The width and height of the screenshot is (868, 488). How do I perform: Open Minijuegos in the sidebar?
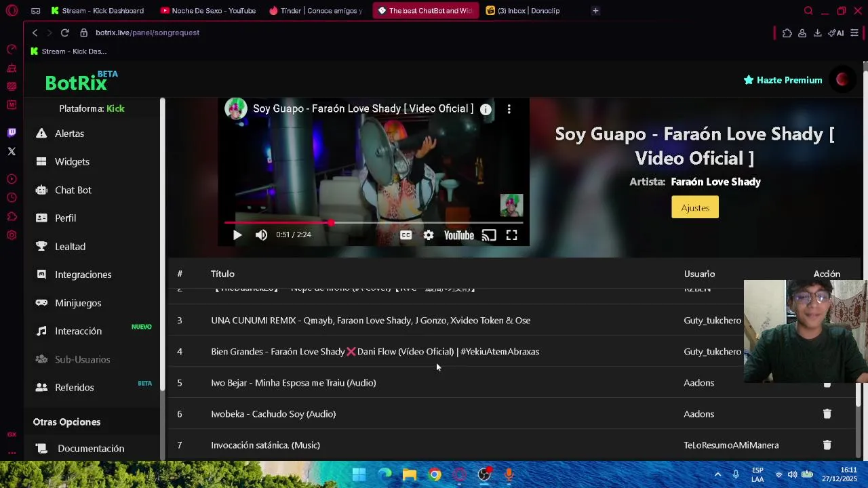click(x=78, y=303)
